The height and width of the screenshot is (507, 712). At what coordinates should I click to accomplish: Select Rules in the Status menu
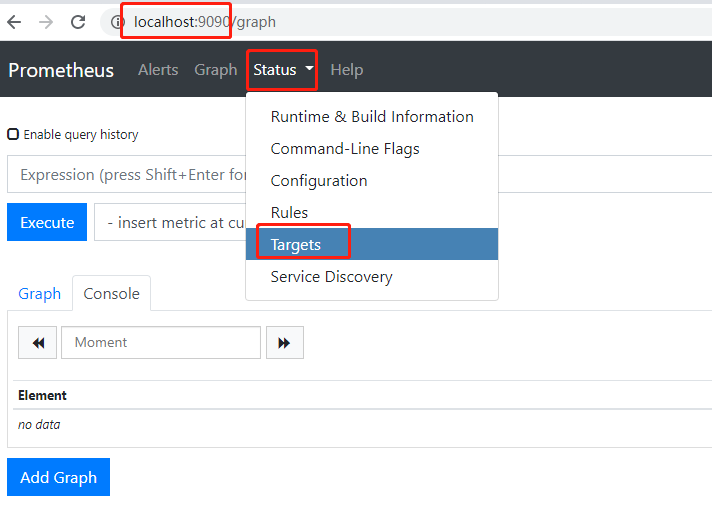372,212
